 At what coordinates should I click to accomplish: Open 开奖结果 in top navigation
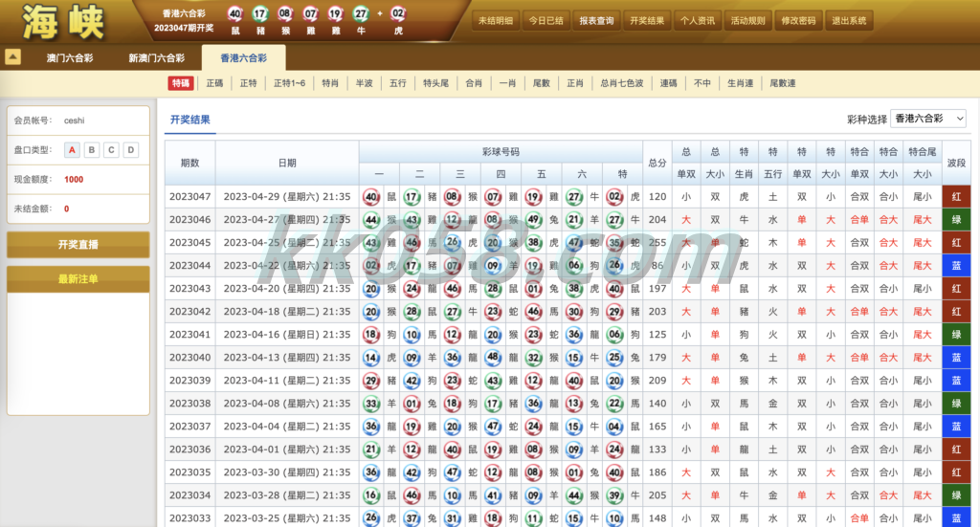click(x=647, y=21)
